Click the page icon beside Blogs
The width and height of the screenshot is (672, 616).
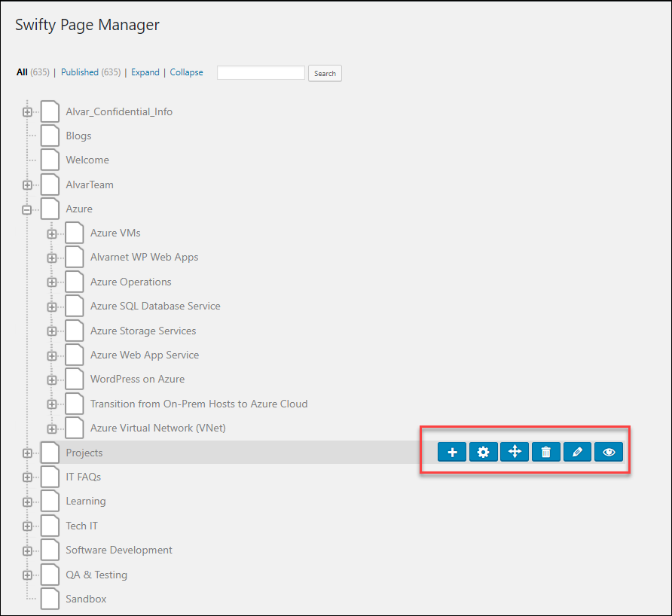(x=50, y=136)
